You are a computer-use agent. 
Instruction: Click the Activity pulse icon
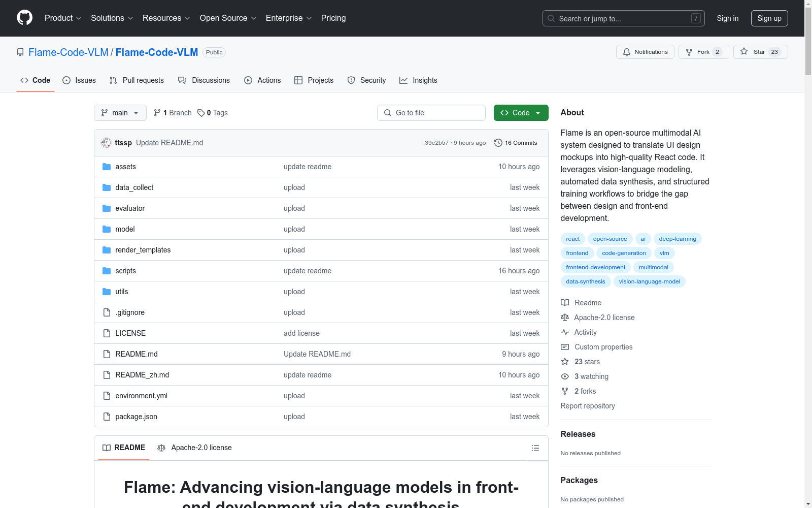(565, 332)
